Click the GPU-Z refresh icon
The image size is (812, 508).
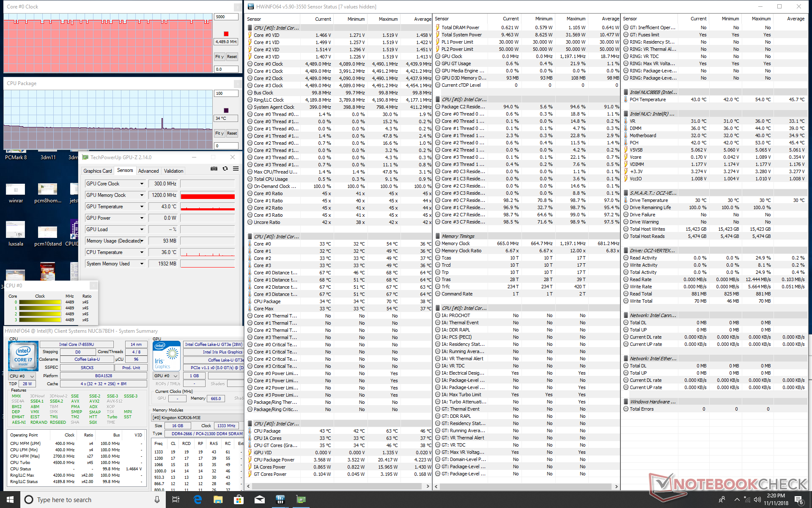(x=225, y=168)
